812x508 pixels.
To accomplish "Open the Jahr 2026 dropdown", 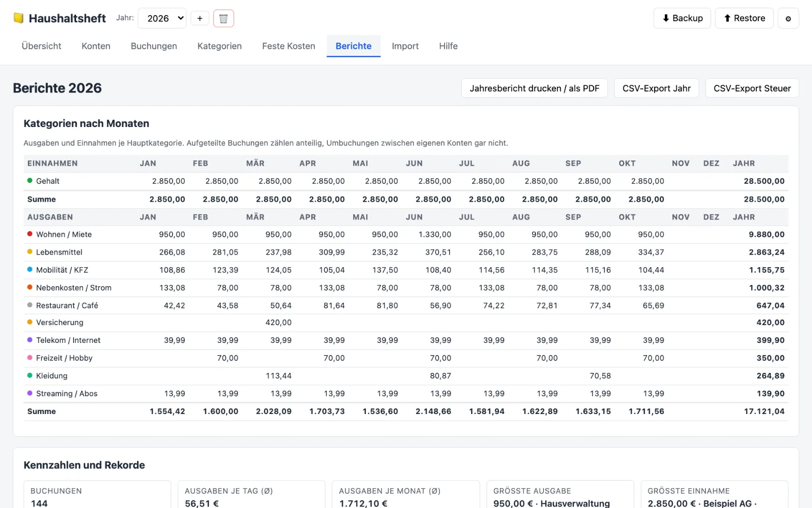I will pos(162,18).
